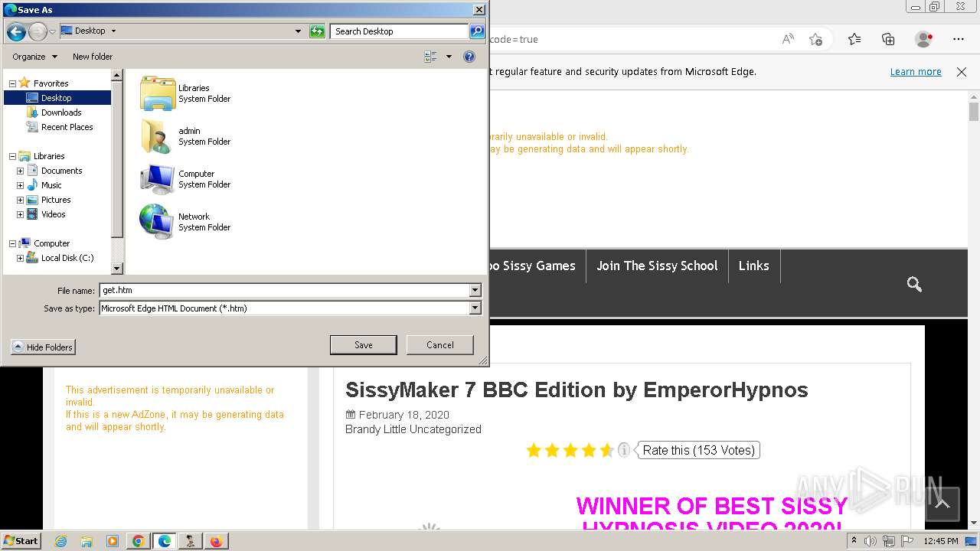This screenshot has width=980, height=551.
Task: Select the Computer system folder icon
Action: [158, 179]
